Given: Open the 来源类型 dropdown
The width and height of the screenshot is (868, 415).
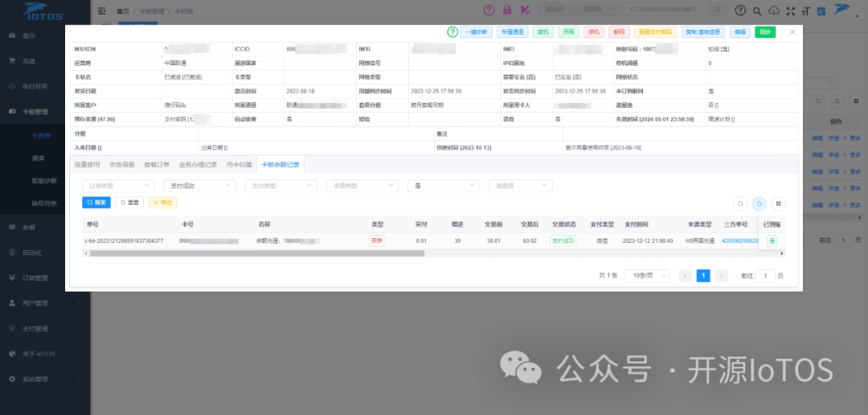Looking at the screenshot, I should click(x=362, y=186).
